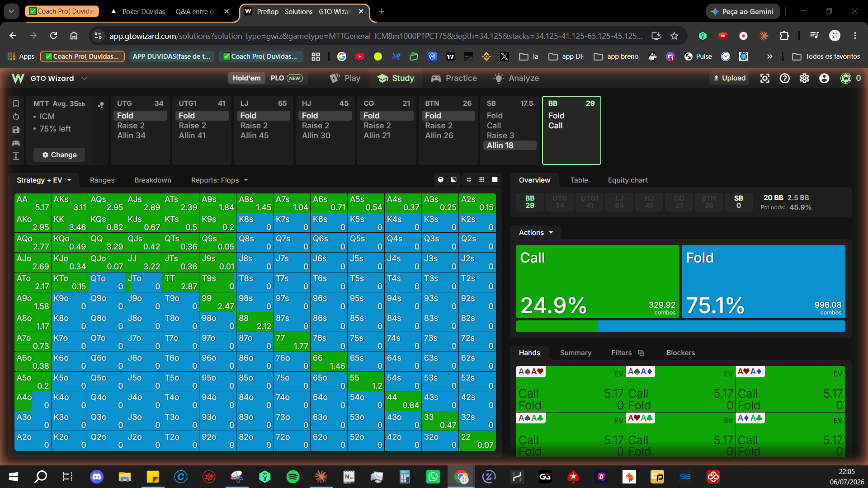Image resolution: width=868 pixels, height=488 pixels.
Task: Select the A♠A♥ combo card
Action: (571, 389)
